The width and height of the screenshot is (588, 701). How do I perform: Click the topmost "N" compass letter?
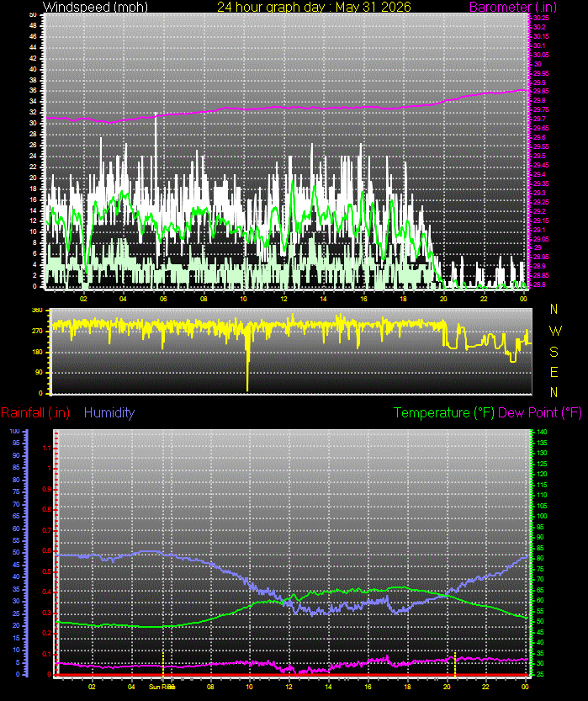(554, 309)
